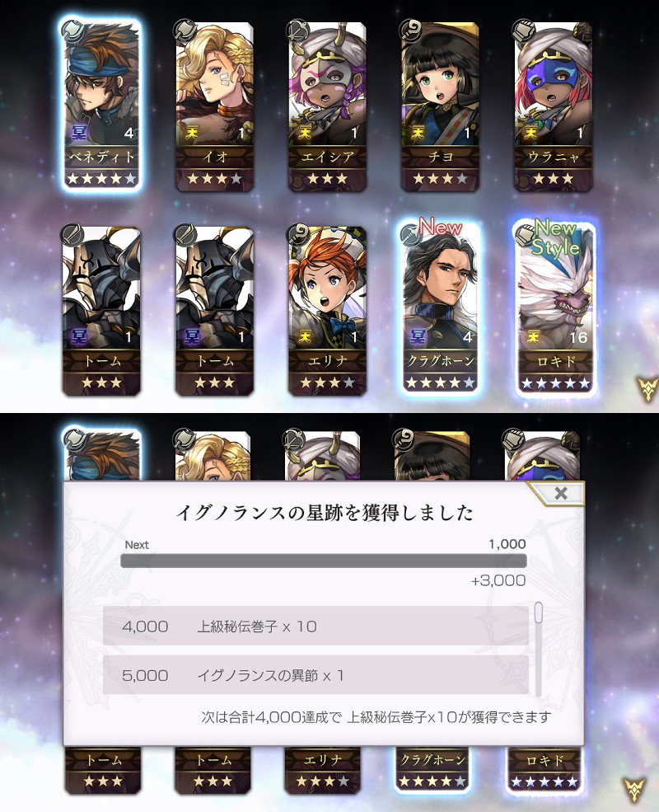Click the weapon type icon on チヨ card

click(409, 31)
